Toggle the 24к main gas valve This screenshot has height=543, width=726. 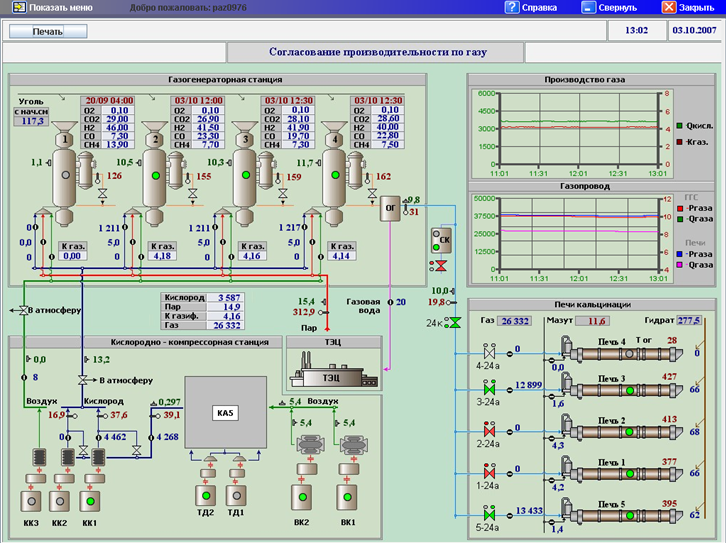(x=454, y=323)
